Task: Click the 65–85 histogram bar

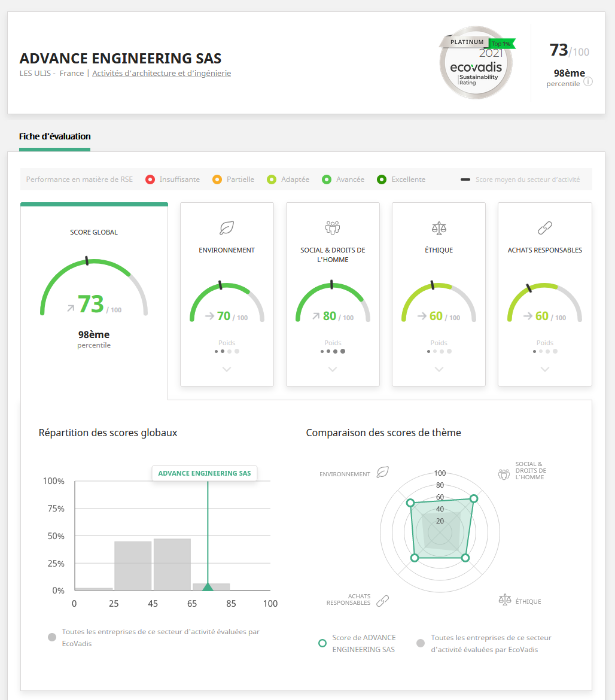Action: pyautogui.click(x=211, y=587)
